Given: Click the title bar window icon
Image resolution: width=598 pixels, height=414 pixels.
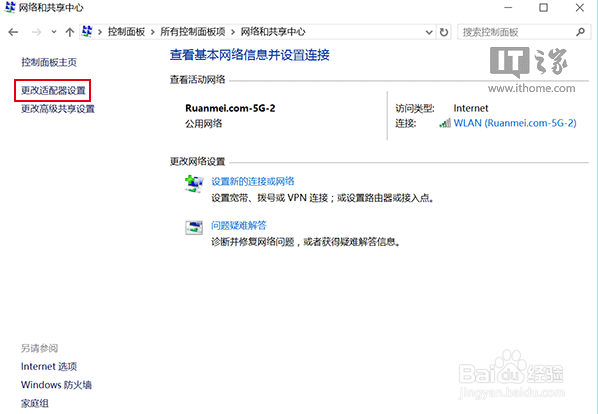Looking at the screenshot, I should [10, 7].
